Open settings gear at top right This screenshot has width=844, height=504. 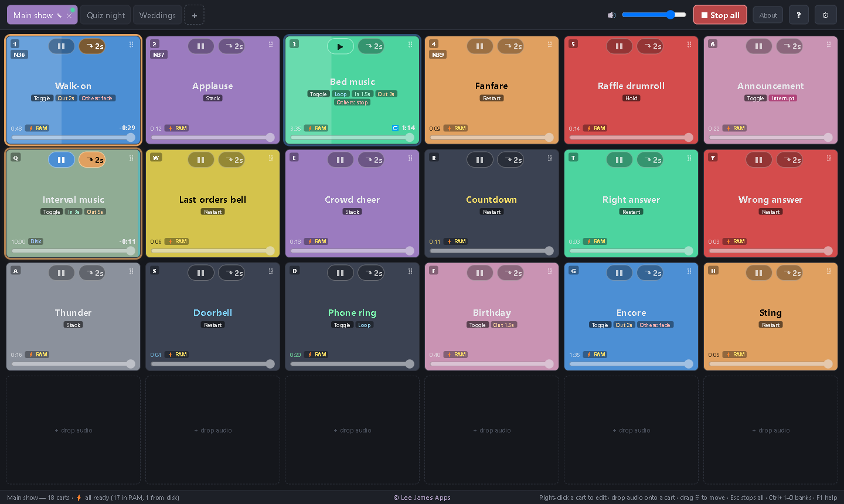pyautogui.click(x=825, y=15)
